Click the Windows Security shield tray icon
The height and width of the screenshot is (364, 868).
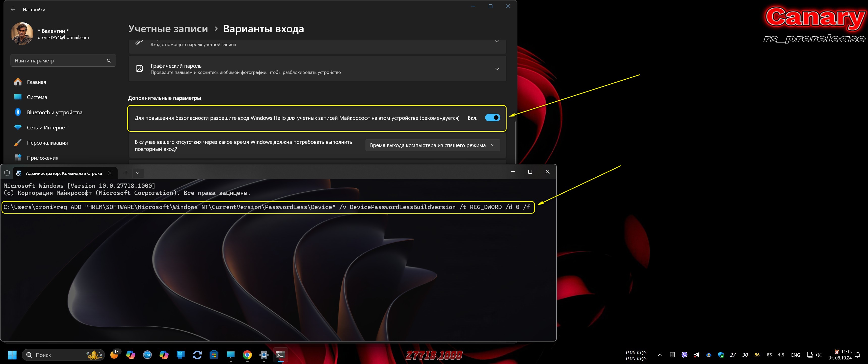721,355
